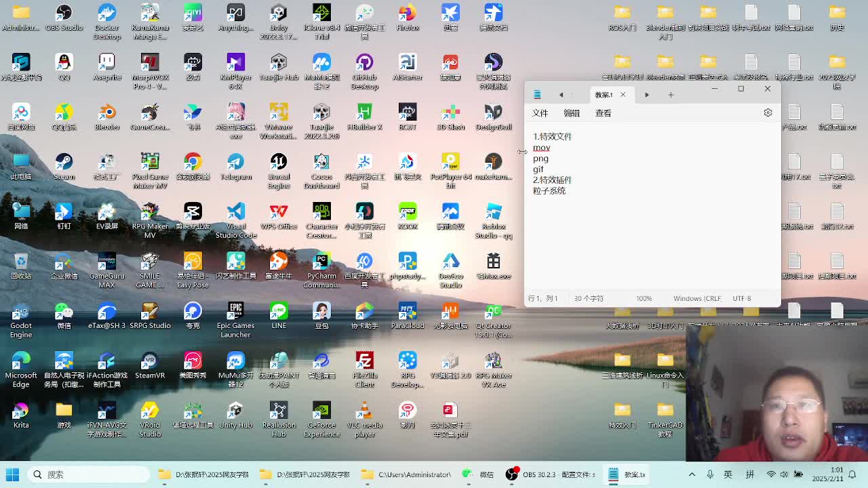Select the Unreal Engine shortcut
868x488 pixels.
(279, 171)
